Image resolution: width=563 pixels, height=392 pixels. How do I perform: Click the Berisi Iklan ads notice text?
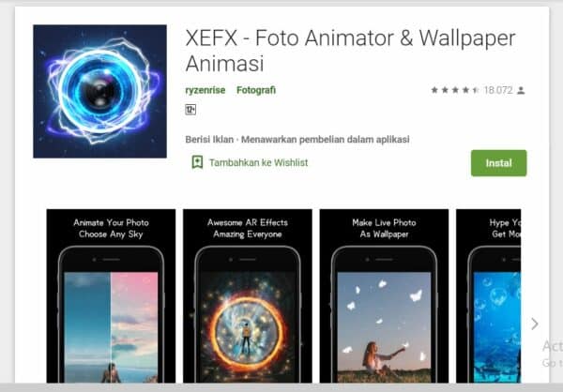click(x=209, y=140)
